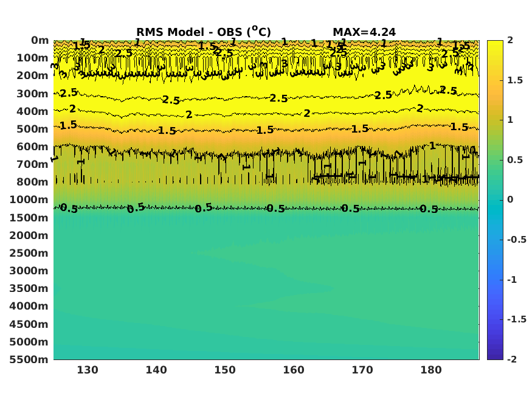Select the '3000m' depth axis label
This screenshot has height=399, width=532.
click(29, 271)
